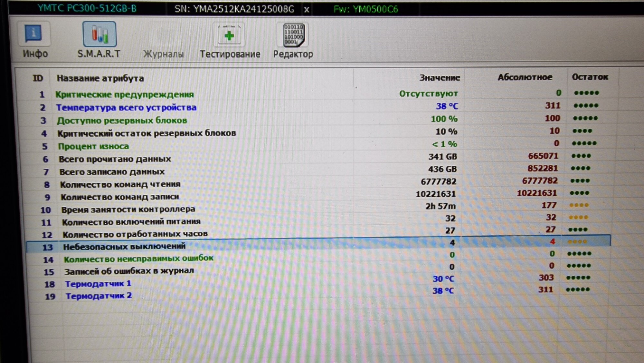Image resolution: width=644 pixels, height=363 pixels.
Task: Select Всего записано данных row
Action: click(x=112, y=172)
